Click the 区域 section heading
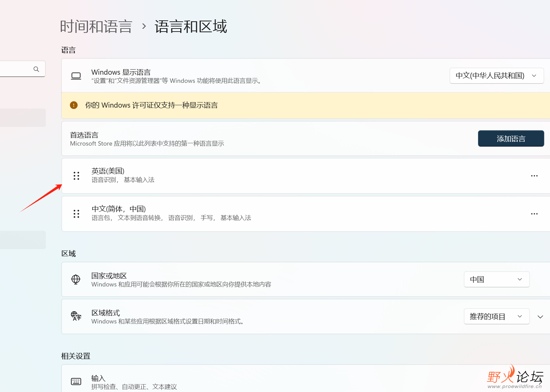Screen dimensions: 550x392 (69, 254)
